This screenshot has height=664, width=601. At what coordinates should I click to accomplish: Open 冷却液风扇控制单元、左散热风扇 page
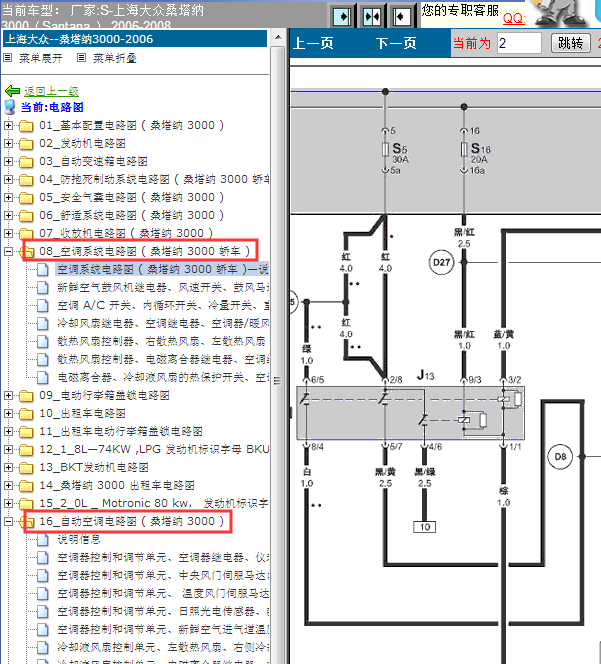pos(163,647)
